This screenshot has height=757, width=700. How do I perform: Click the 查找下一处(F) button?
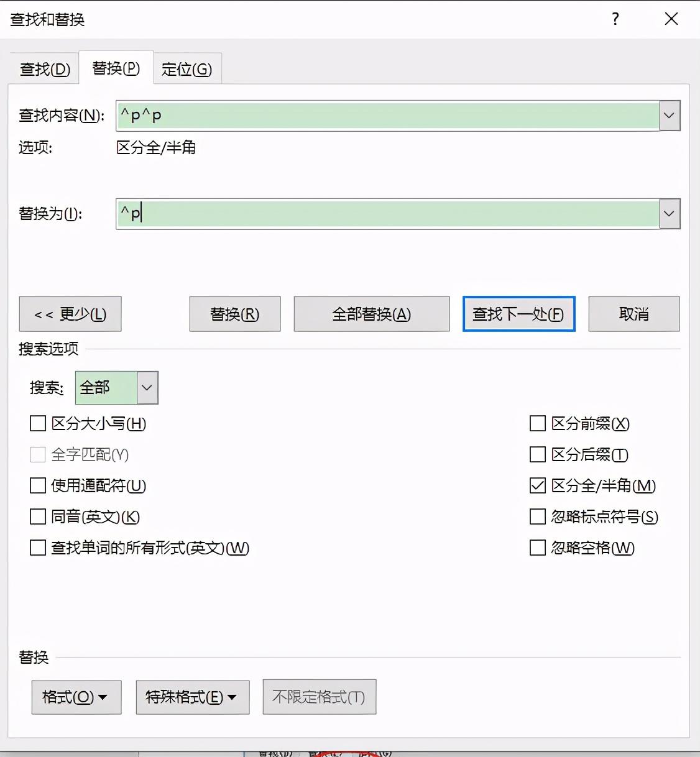pos(518,314)
